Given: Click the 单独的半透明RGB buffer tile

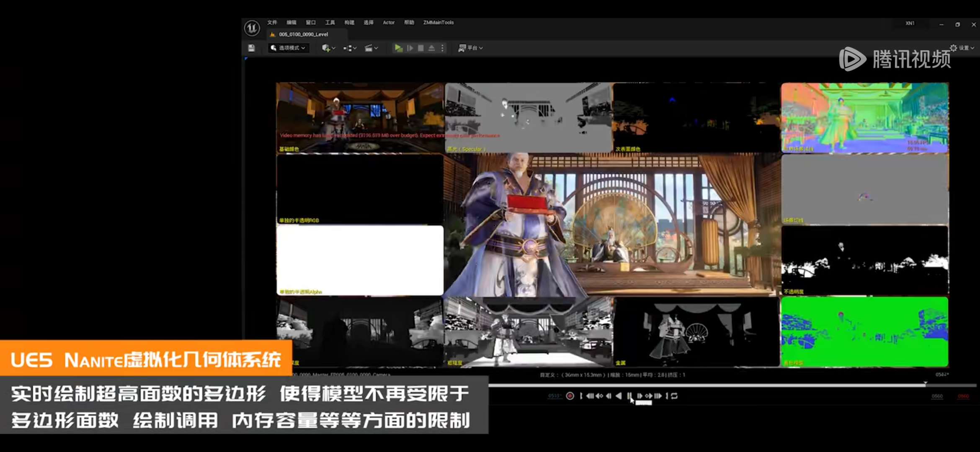Looking at the screenshot, I should (360, 189).
